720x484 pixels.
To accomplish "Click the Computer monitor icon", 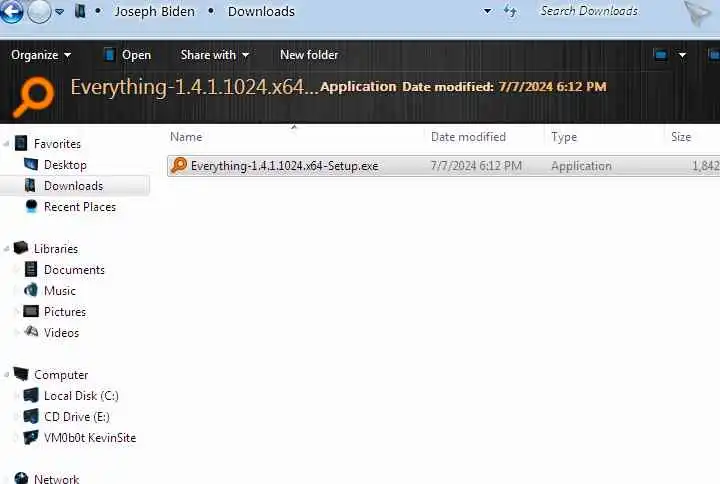I will click(x=21, y=374).
